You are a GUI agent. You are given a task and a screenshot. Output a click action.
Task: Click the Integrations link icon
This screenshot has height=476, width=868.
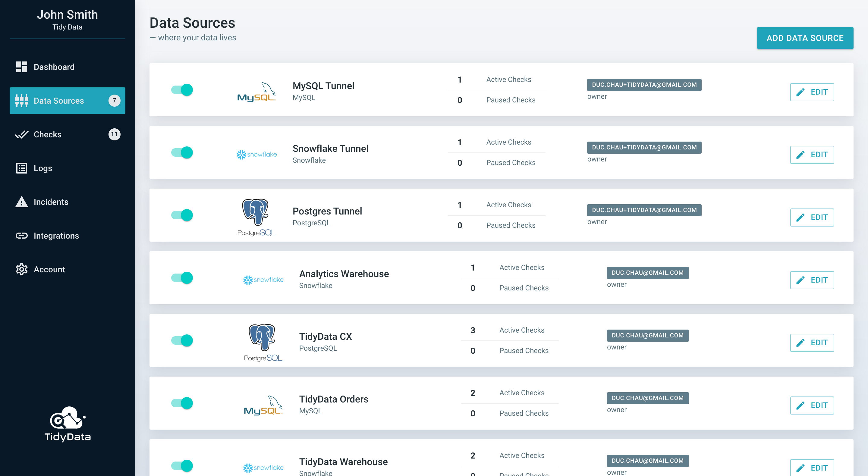tap(22, 236)
